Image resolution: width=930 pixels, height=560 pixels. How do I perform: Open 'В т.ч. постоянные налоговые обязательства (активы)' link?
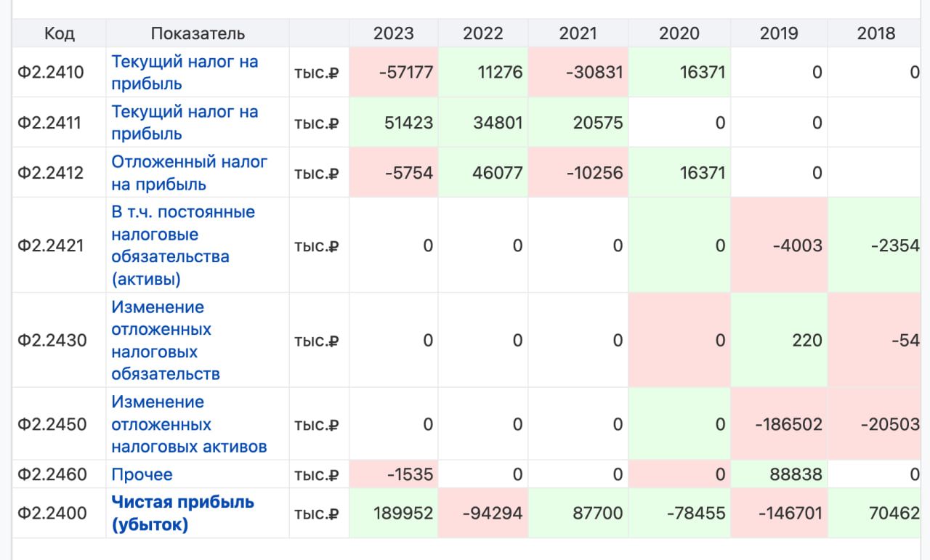183,245
